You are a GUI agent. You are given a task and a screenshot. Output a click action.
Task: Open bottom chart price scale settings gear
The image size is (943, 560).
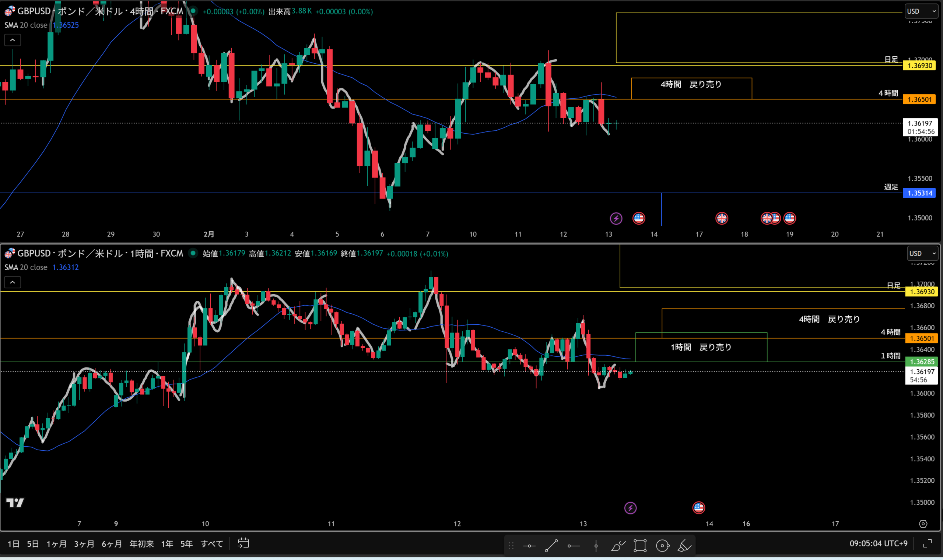(x=923, y=524)
